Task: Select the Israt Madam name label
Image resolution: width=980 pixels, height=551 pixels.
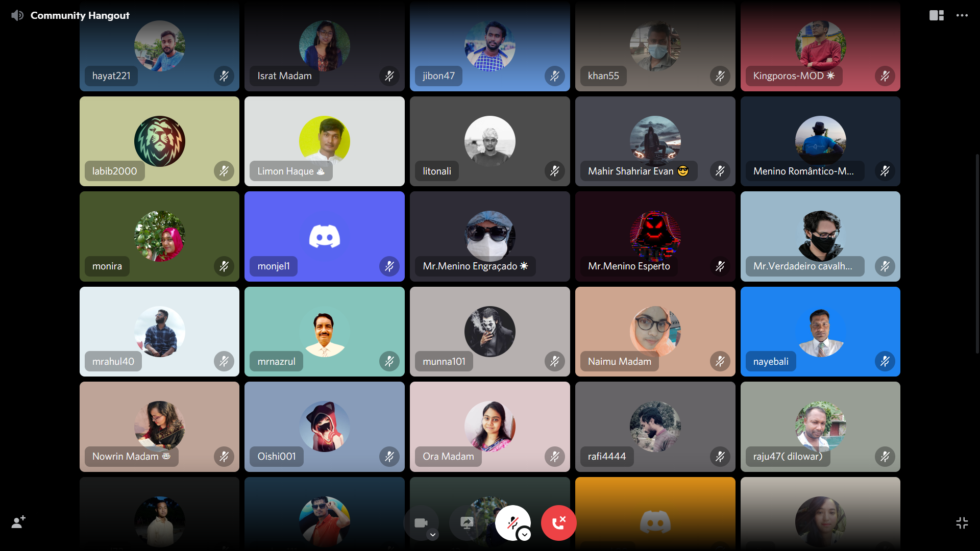Action: 284,76
